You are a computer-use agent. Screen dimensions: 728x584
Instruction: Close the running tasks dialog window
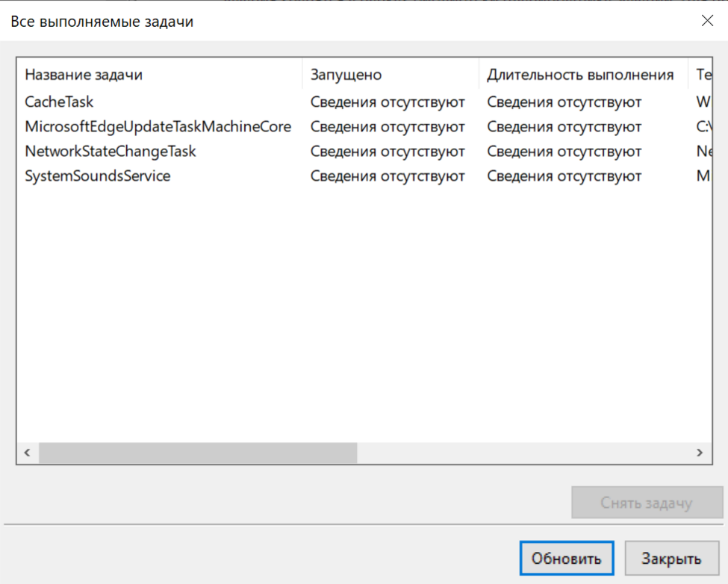pyautogui.click(x=706, y=21)
